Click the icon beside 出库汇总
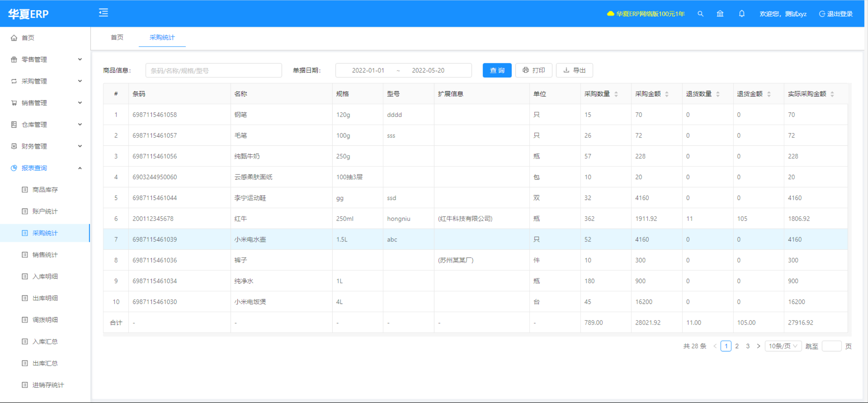Screen dimensions: 868x403 coord(25,363)
